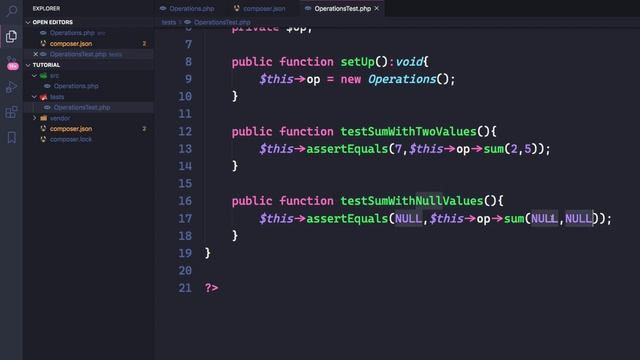Collapse the tests folder
The height and width of the screenshot is (360, 640).
[35, 97]
